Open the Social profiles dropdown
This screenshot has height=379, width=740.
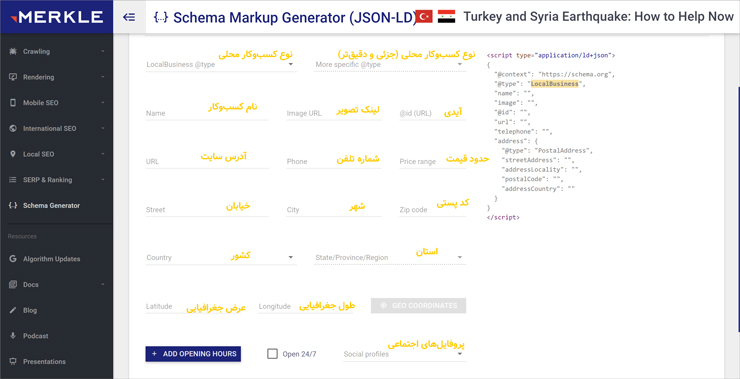[x=404, y=354]
